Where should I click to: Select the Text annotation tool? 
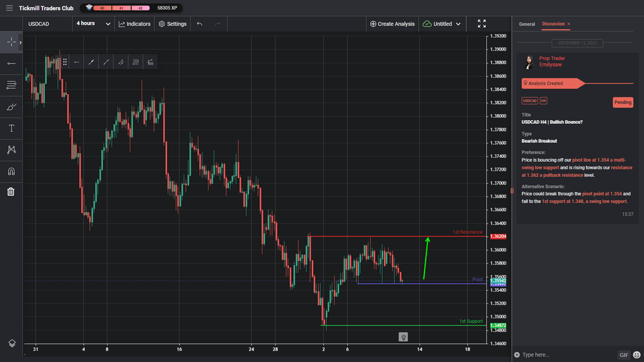11,128
